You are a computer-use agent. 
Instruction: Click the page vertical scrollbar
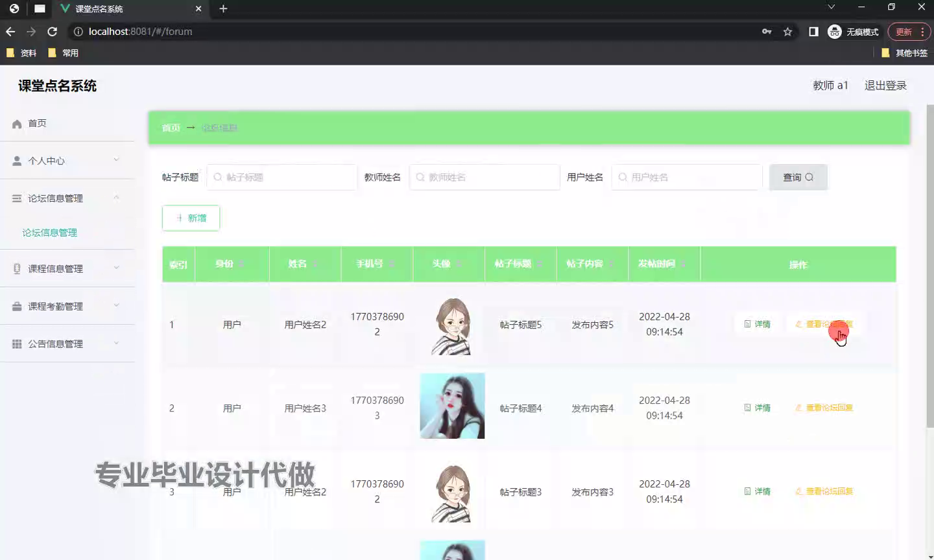[929, 266]
